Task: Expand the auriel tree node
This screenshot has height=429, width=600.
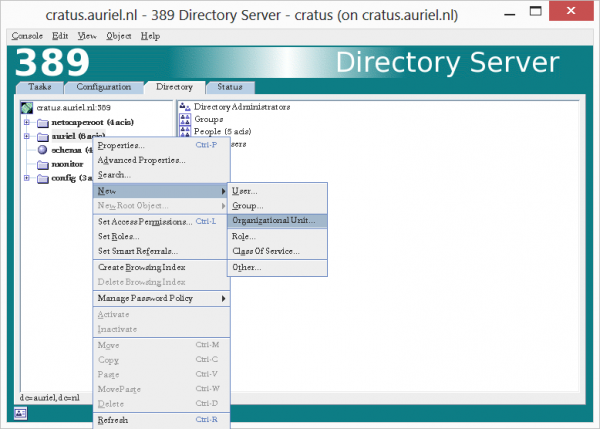Action: pyautogui.click(x=26, y=136)
